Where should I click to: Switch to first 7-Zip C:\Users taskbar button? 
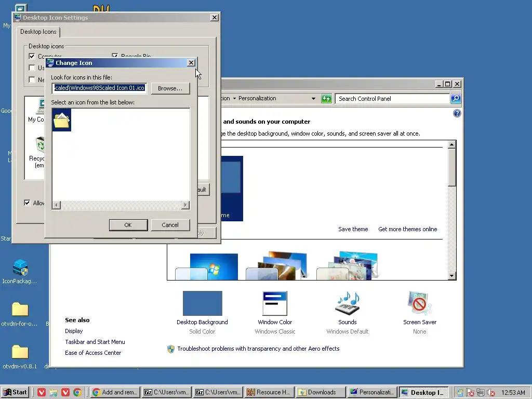click(166, 392)
